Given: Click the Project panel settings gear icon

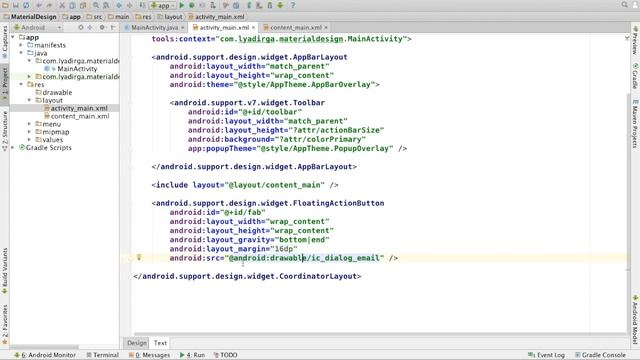Looking at the screenshot, I should (x=102, y=27).
